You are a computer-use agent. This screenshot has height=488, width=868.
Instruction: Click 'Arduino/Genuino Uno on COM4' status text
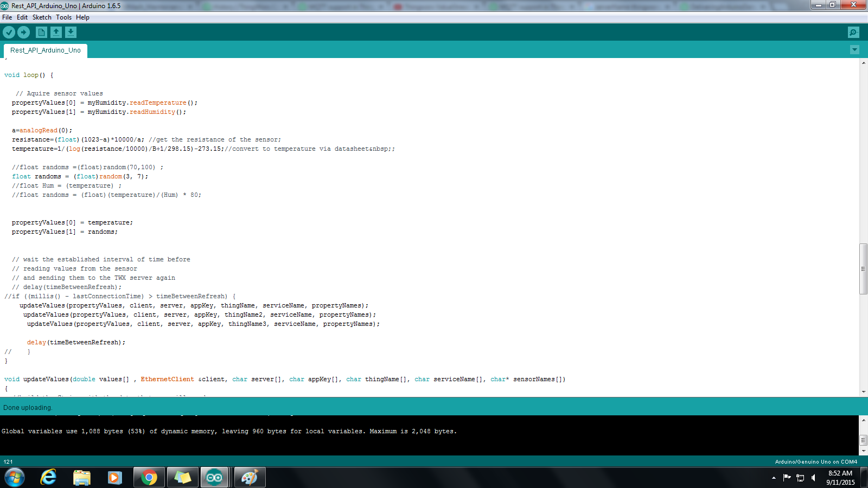coord(816,462)
